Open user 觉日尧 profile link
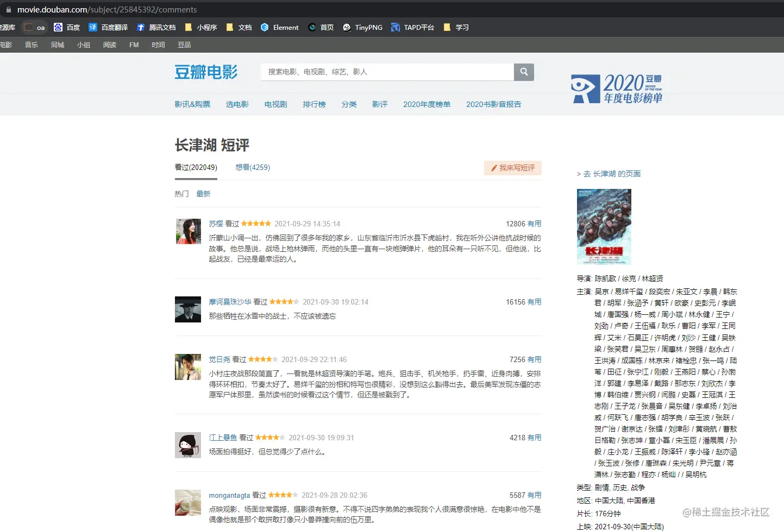The width and height of the screenshot is (784, 532). coord(219,359)
